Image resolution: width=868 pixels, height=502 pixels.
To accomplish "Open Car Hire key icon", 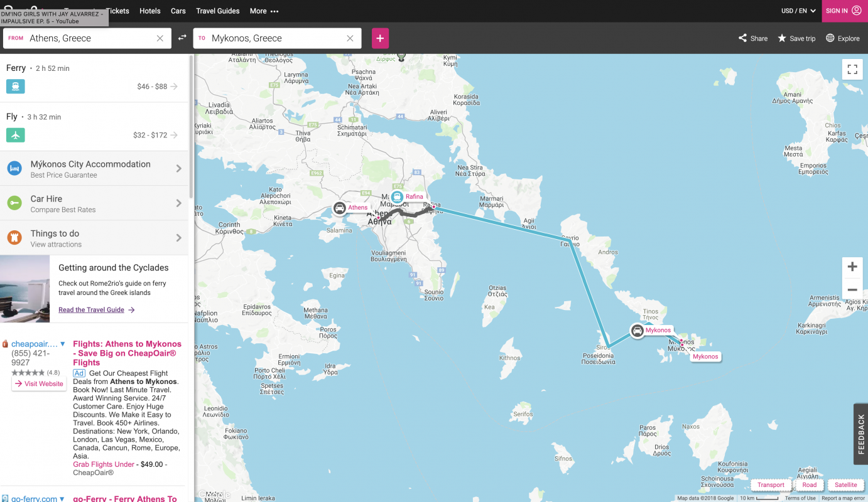I will click(14, 203).
